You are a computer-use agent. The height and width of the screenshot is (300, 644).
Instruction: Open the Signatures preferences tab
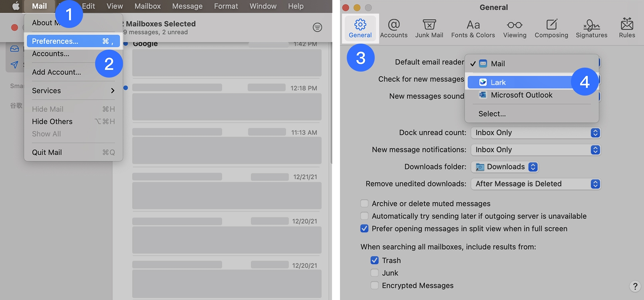point(591,28)
